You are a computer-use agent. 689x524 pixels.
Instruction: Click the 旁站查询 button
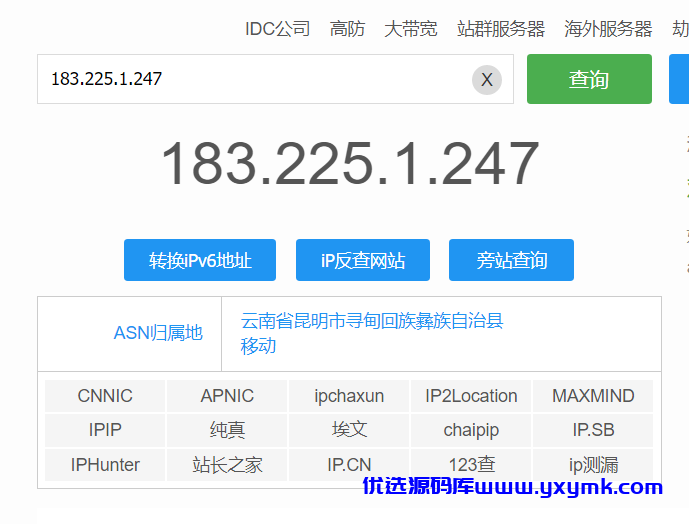point(511,260)
